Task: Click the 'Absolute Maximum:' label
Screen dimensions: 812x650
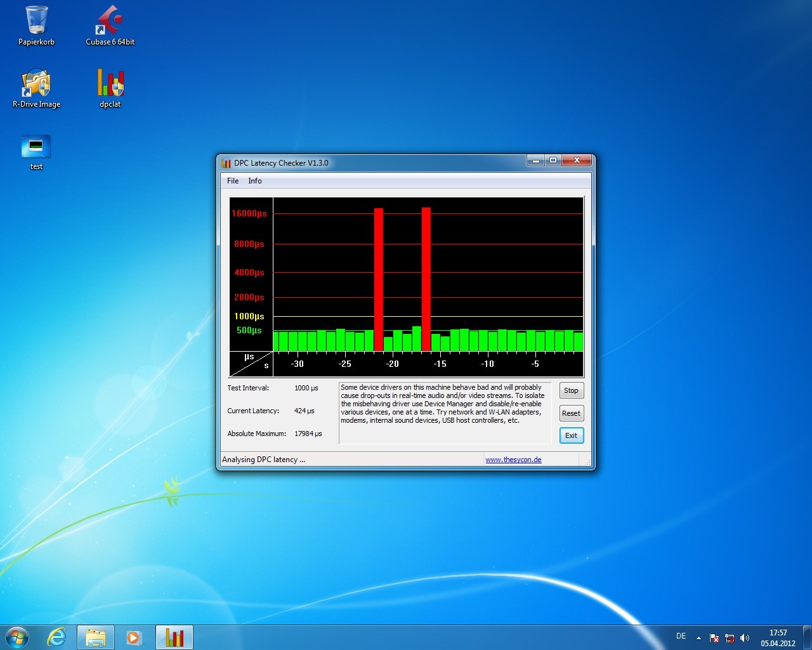Action: [257, 434]
